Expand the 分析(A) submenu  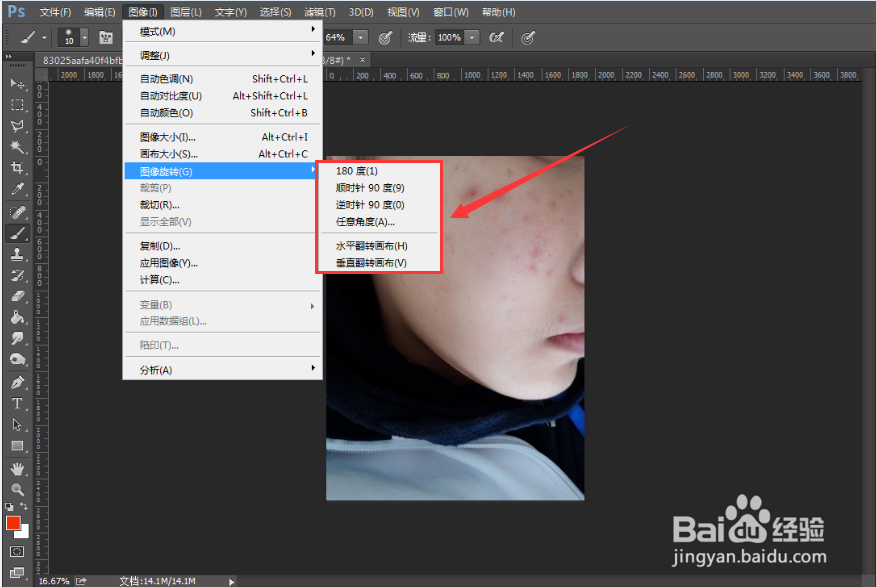coord(222,370)
